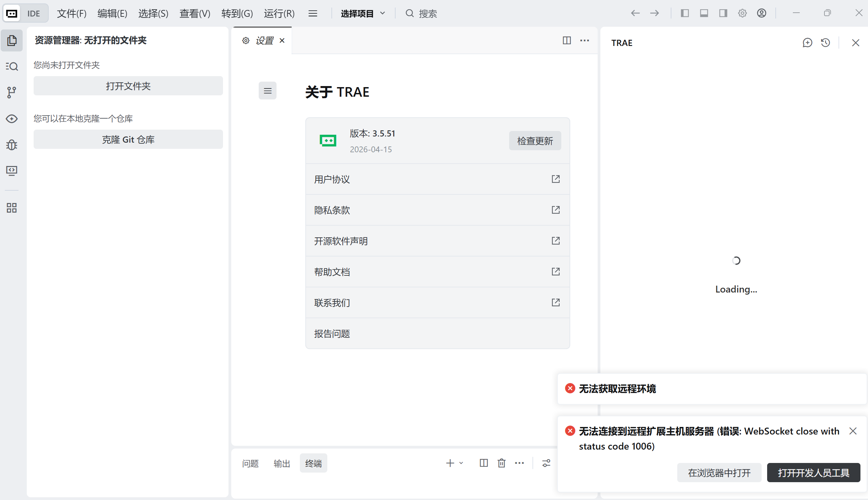Toggle right sidebar layout button
The width and height of the screenshot is (868, 500).
coord(723,13)
